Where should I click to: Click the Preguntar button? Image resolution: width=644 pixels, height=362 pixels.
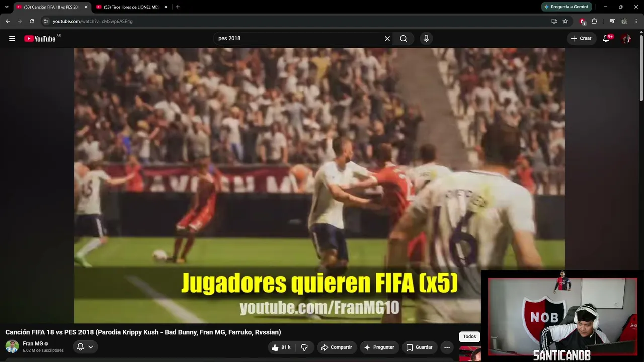coord(379,347)
